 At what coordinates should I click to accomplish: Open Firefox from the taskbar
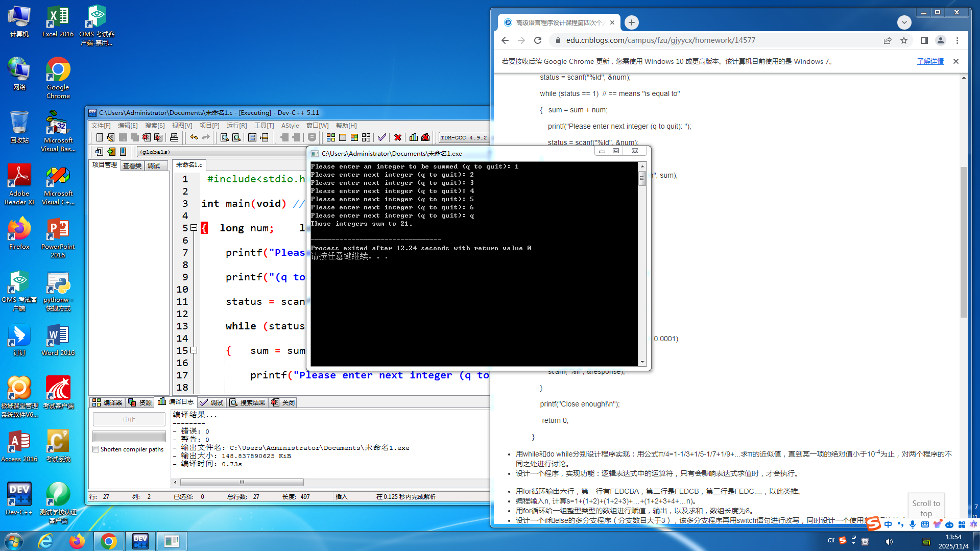point(77,541)
